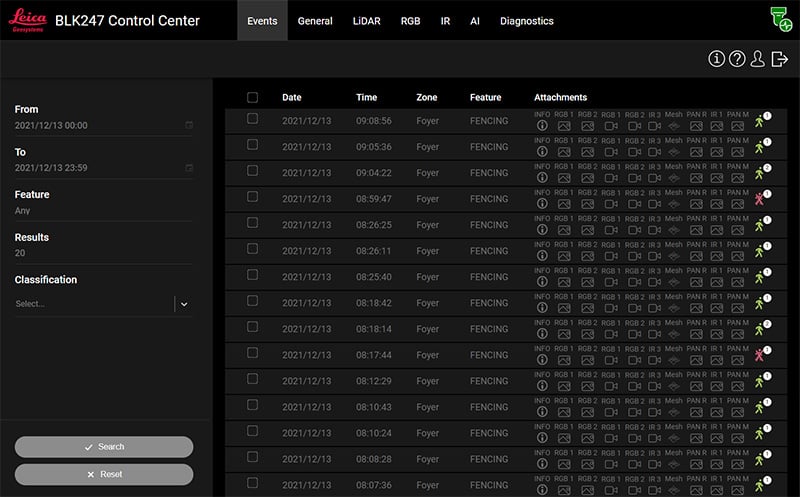Screen dimensions: 800x497
Task: Switch to the LiDAR tab
Action: click(x=366, y=21)
